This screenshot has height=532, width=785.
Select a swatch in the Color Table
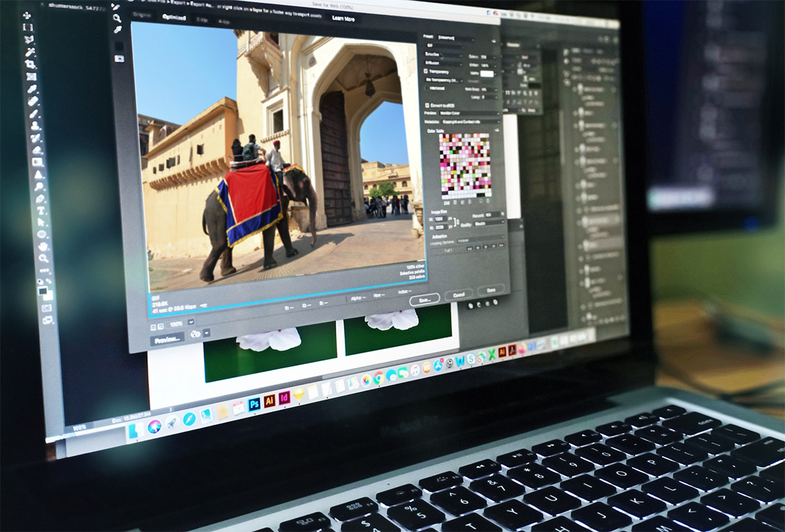tap(458, 163)
